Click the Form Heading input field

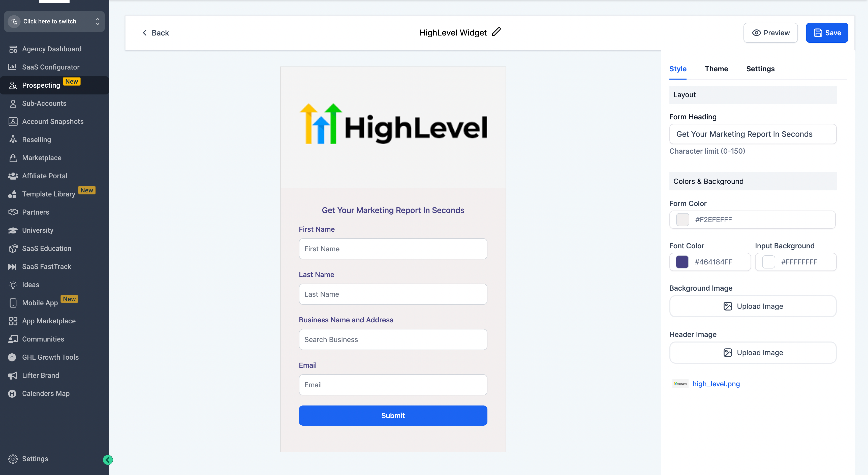click(753, 134)
